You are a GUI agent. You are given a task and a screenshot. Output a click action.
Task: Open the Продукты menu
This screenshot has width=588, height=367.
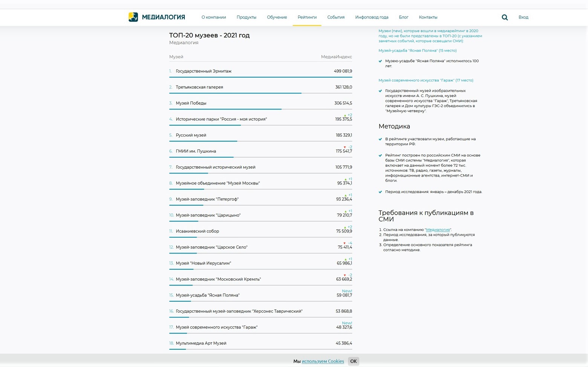(x=247, y=17)
